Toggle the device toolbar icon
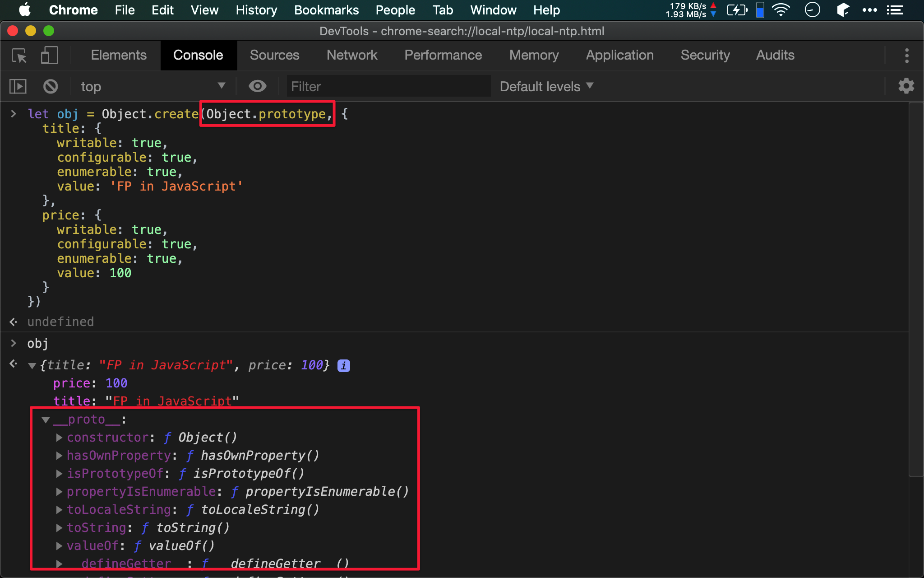The width and height of the screenshot is (924, 578). pos(49,56)
